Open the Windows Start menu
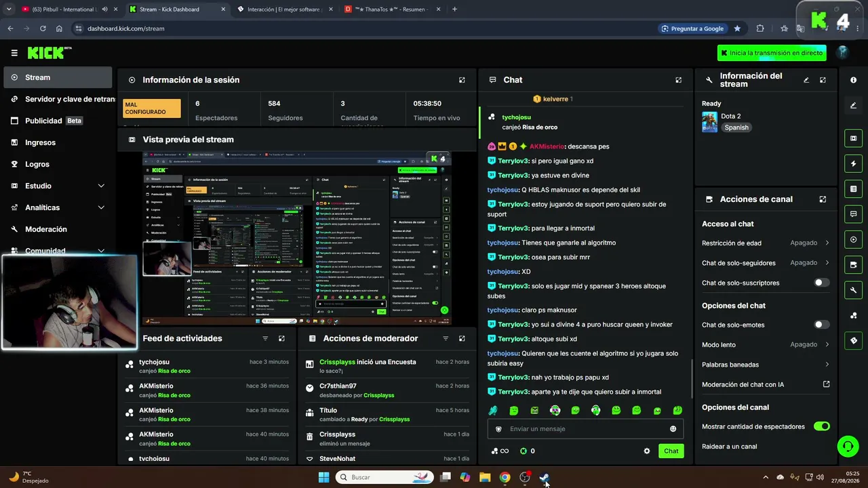 (324, 477)
